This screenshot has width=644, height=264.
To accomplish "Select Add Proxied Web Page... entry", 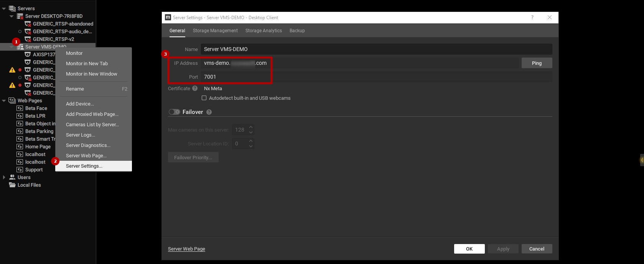I will 94,114.
